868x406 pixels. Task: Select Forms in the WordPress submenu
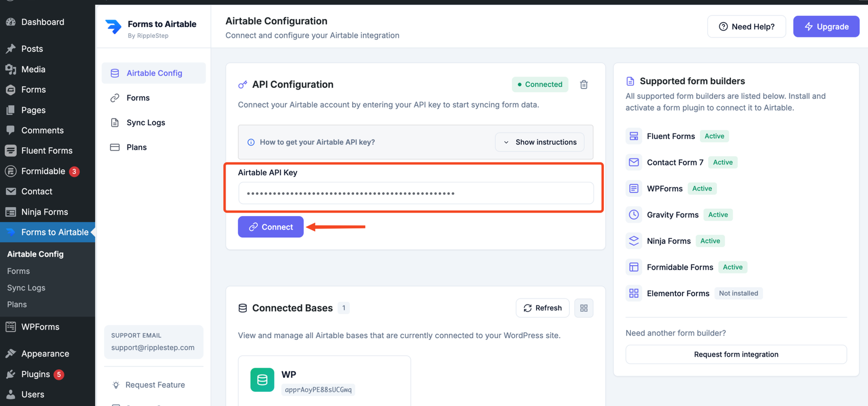pyautogui.click(x=18, y=271)
